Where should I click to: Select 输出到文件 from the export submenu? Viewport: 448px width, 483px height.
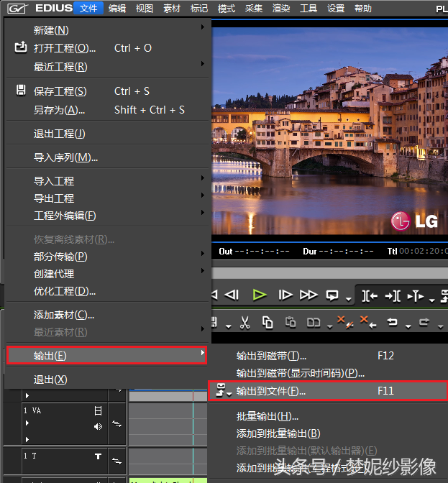[x=271, y=391]
